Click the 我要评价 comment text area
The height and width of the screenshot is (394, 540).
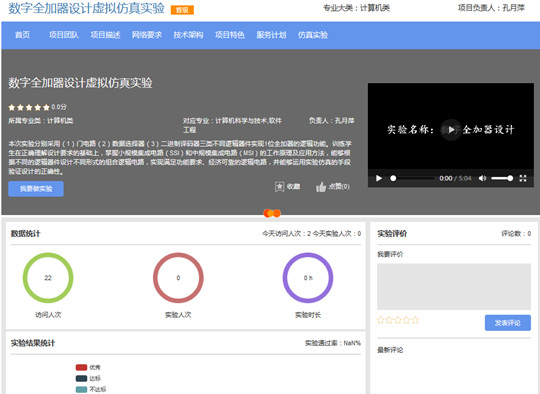click(454, 287)
